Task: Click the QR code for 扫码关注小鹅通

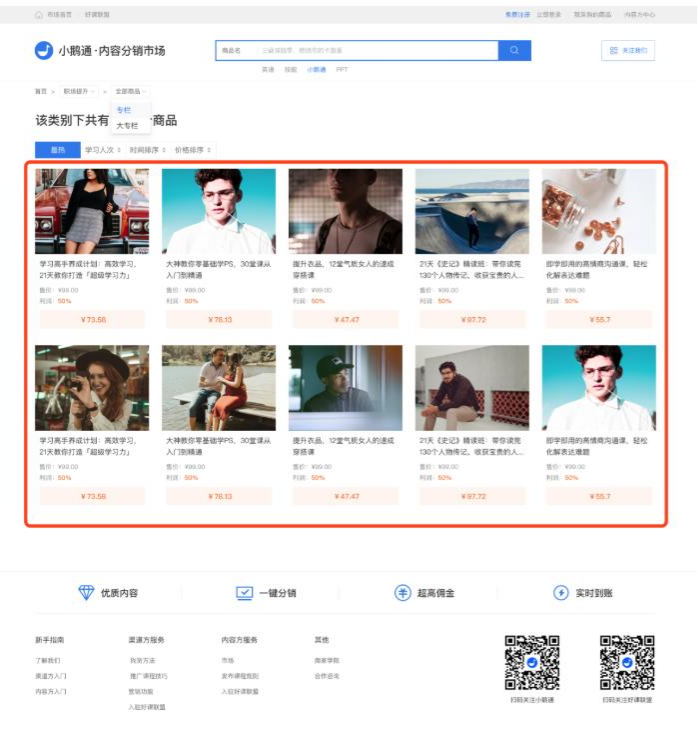Action: point(532,663)
